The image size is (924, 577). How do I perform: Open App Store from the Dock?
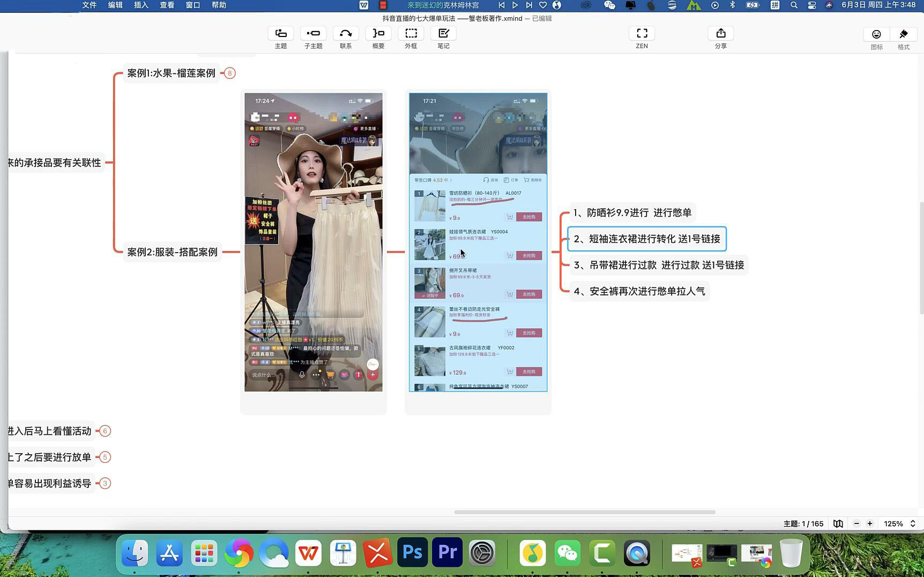point(169,553)
